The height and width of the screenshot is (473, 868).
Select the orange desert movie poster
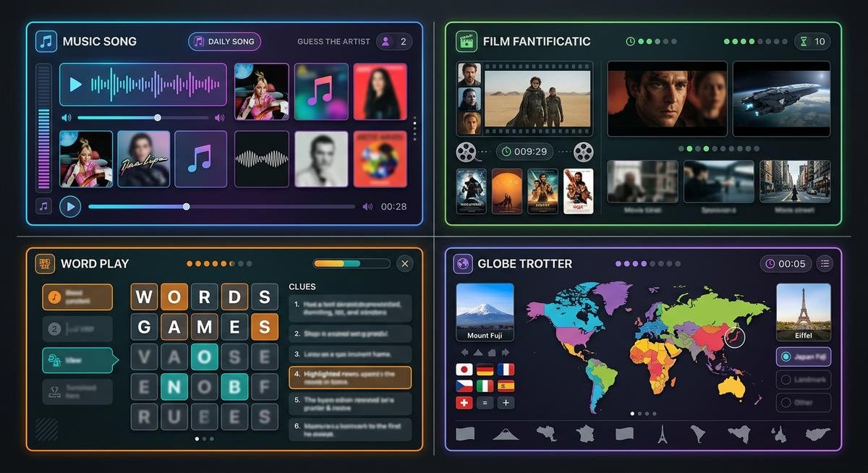[x=507, y=191]
